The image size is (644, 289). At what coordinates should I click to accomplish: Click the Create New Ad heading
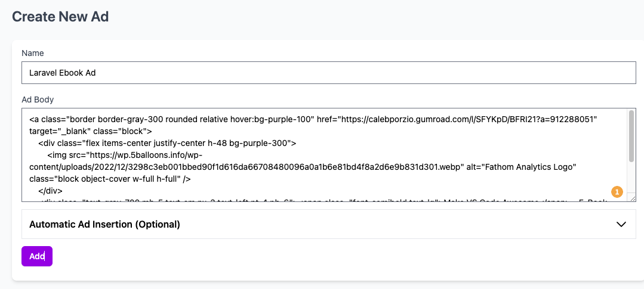pyautogui.click(x=60, y=17)
